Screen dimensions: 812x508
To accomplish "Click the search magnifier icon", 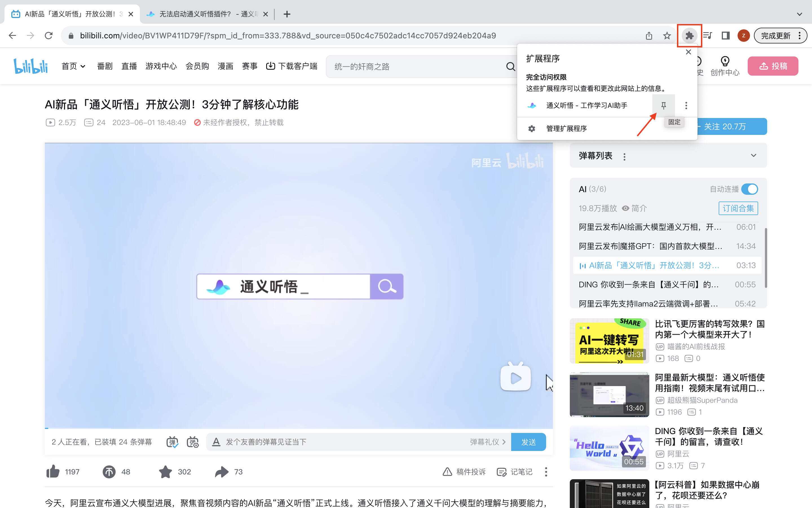I will [x=510, y=67].
